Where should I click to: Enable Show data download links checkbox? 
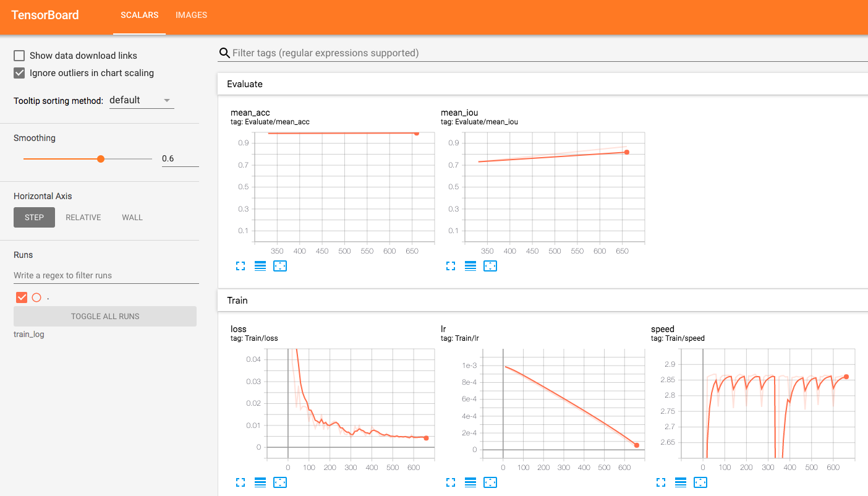click(19, 56)
